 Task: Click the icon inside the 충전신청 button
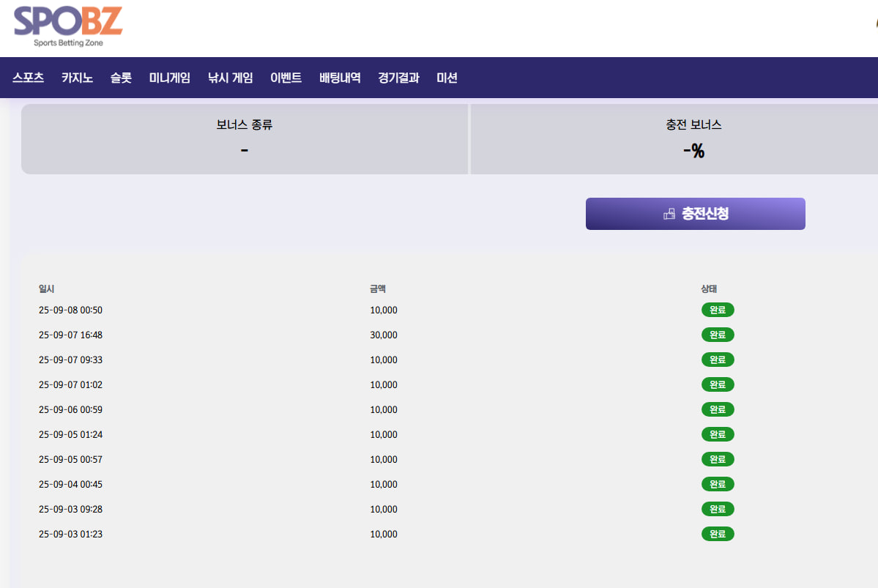click(669, 214)
